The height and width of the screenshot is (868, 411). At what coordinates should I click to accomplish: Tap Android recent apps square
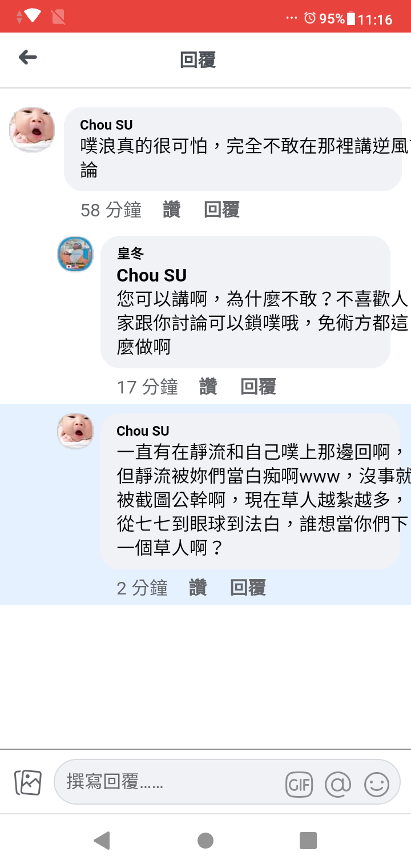coord(308,841)
